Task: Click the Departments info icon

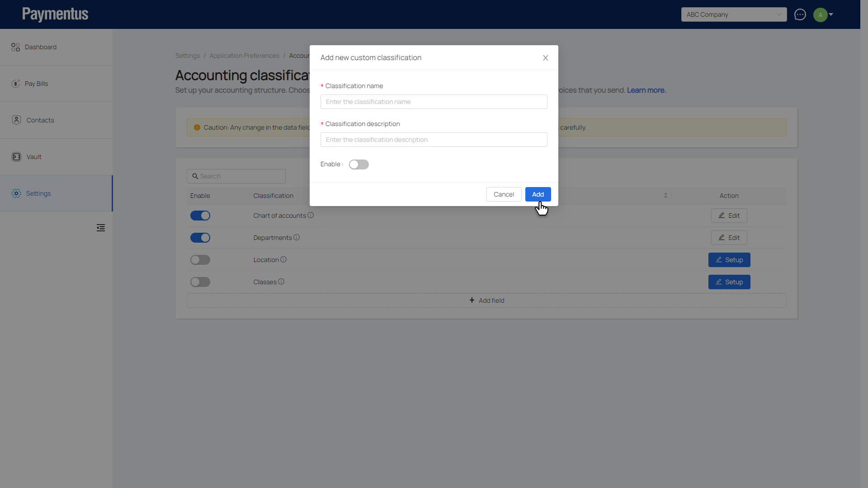Action: pyautogui.click(x=297, y=237)
